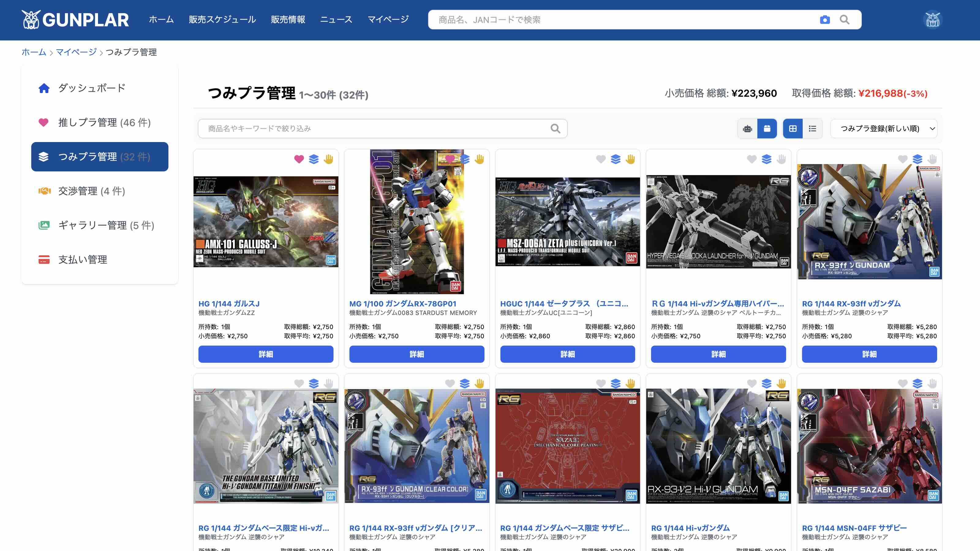Toggle heart on HGUC ゼータプラス card
Viewport: 980px width, 551px height.
pos(601,159)
